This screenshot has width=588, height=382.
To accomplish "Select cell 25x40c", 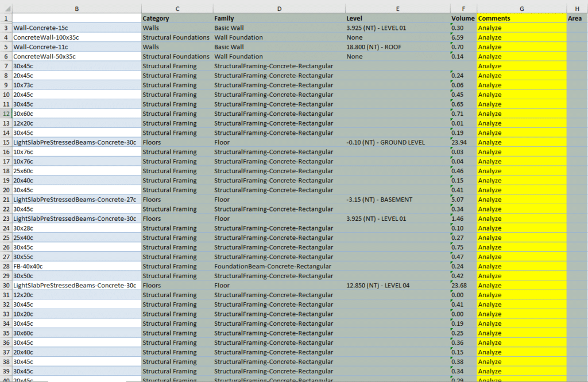I will point(77,238).
